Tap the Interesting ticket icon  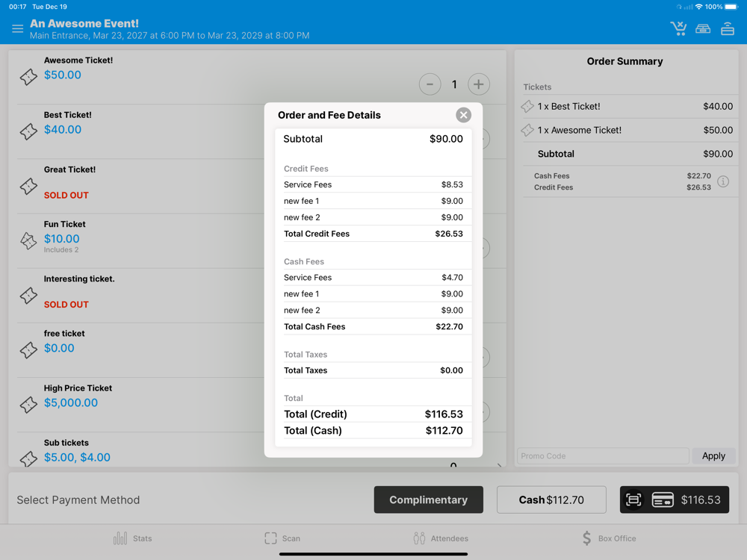28,296
